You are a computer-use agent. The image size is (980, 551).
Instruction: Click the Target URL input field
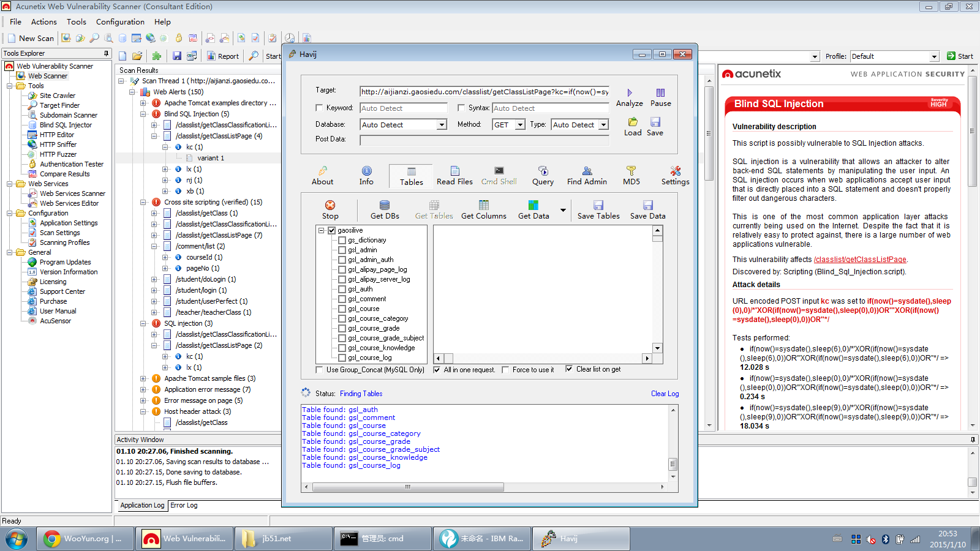tap(484, 92)
